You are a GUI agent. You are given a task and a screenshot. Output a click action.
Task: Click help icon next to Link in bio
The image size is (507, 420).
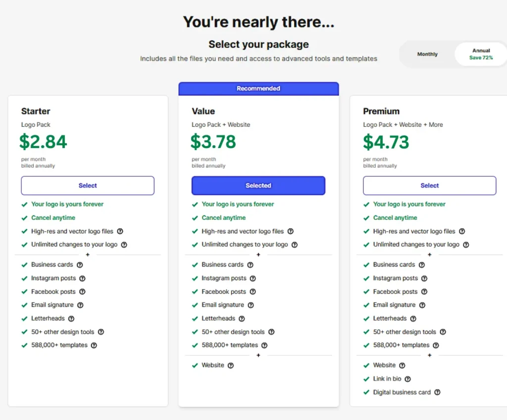click(x=407, y=379)
